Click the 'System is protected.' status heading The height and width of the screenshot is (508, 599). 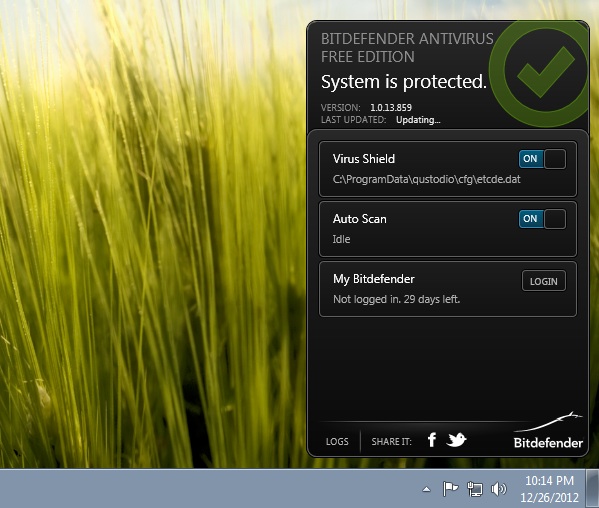point(404,82)
